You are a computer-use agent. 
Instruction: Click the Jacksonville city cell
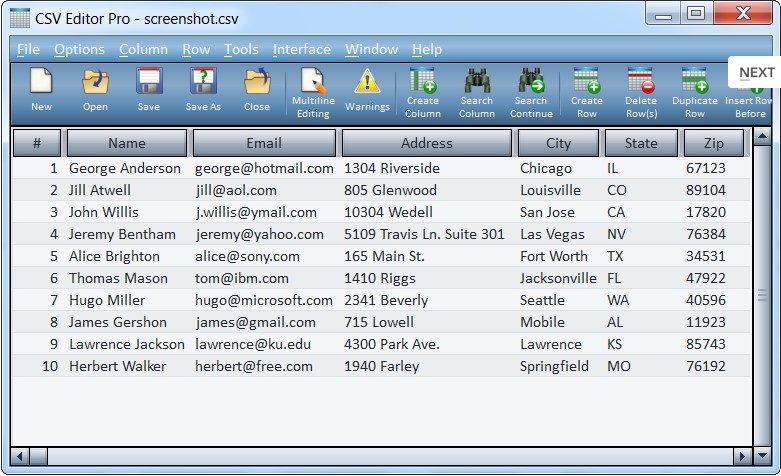coord(558,278)
